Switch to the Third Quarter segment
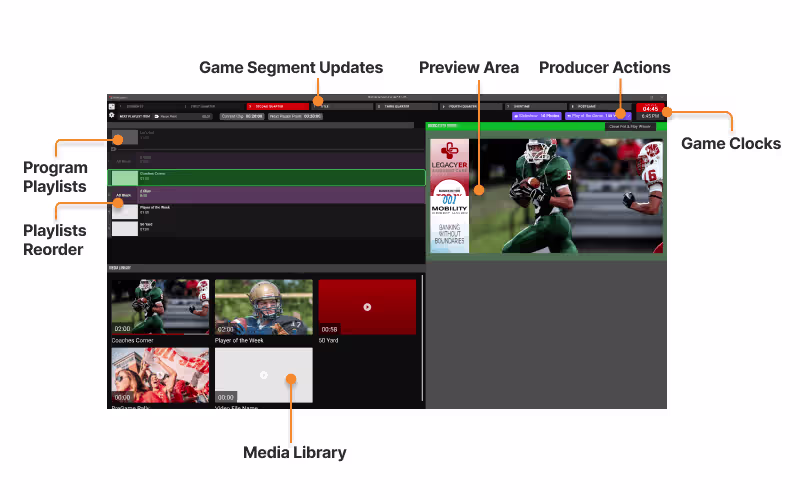 point(407,107)
